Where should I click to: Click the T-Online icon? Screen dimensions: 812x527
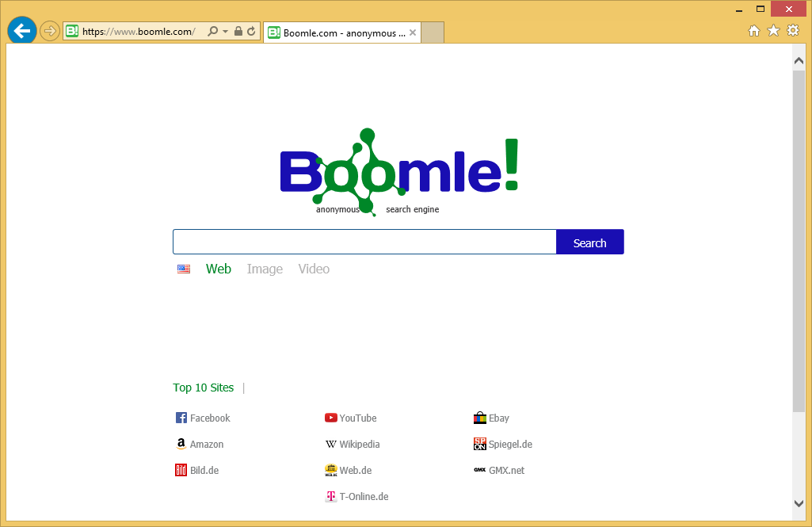click(x=330, y=496)
